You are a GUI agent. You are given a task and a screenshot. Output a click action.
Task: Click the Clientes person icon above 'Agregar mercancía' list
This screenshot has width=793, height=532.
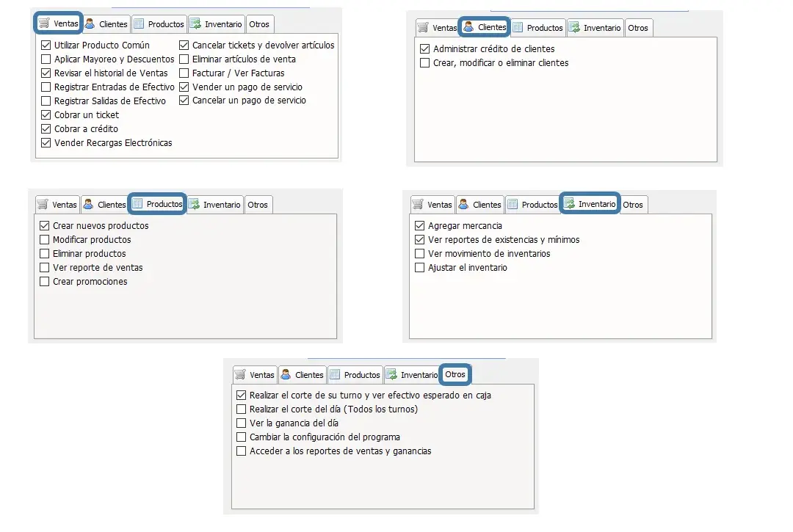point(463,204)
